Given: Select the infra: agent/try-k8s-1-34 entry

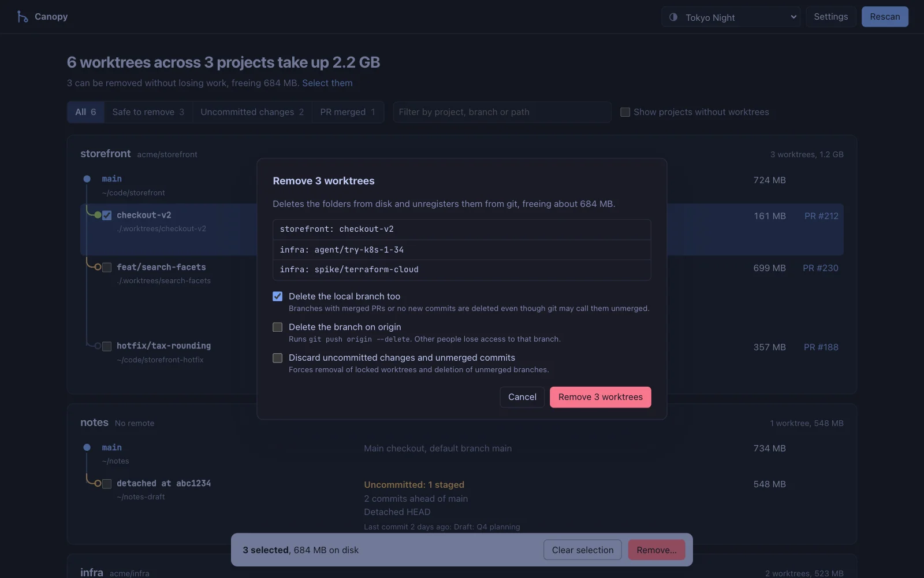Looking at the screenshot, I should tap(462, 250).
